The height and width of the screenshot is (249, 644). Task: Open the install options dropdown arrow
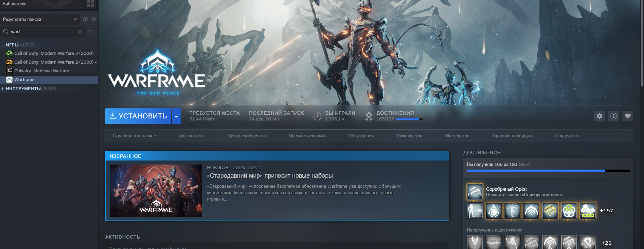pos(176,116)
